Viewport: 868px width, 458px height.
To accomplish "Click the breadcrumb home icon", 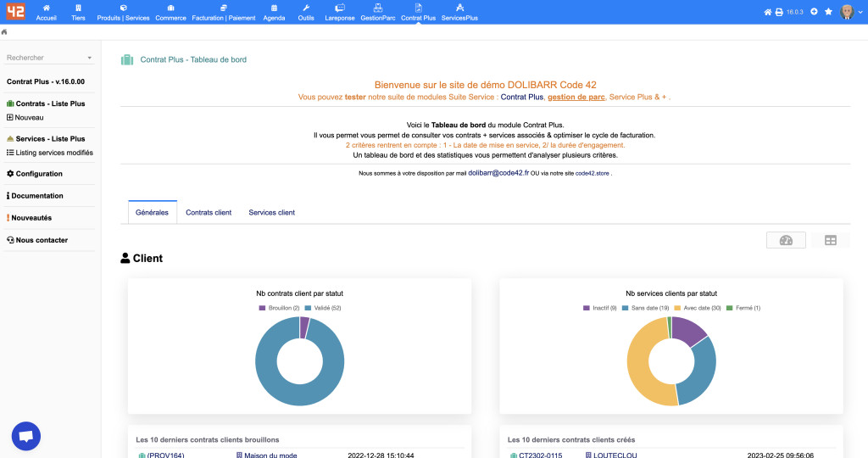I will (x=4, y=32).
